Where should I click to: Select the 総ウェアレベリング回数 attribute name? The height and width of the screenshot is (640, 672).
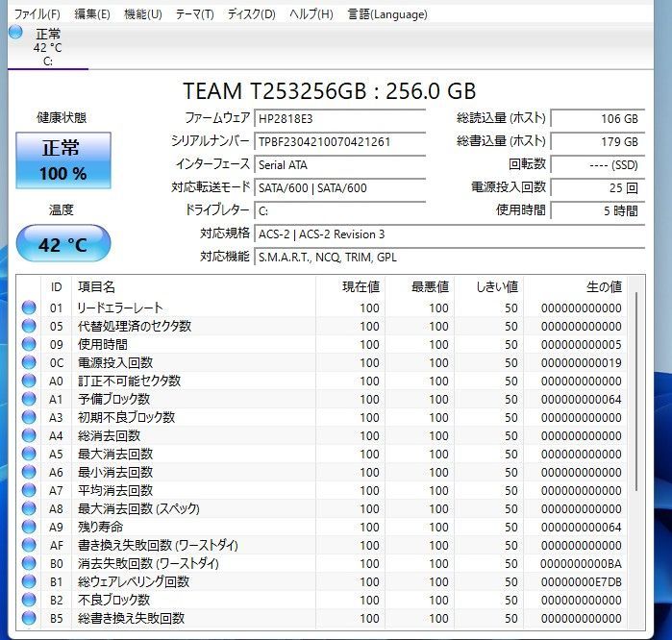[x=134, y=581]
